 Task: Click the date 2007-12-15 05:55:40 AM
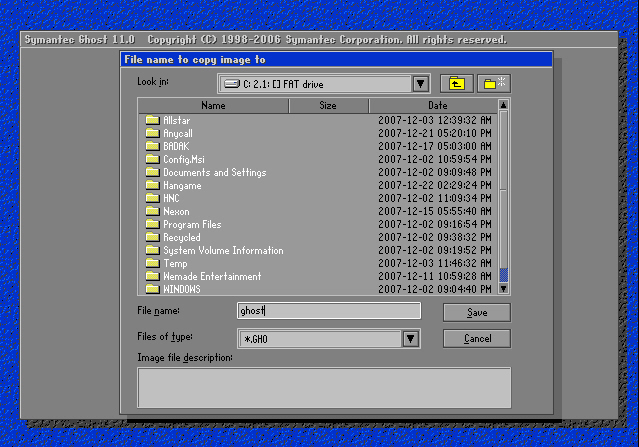coord(435,211)
